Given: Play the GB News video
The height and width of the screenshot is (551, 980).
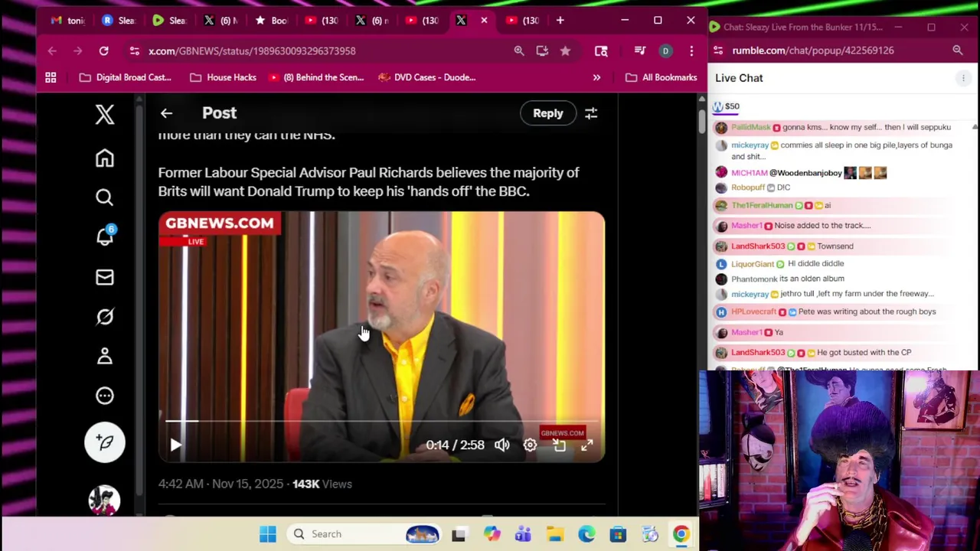Looking at the screenshot, I should pyautogui.click(x=175, y=445).
